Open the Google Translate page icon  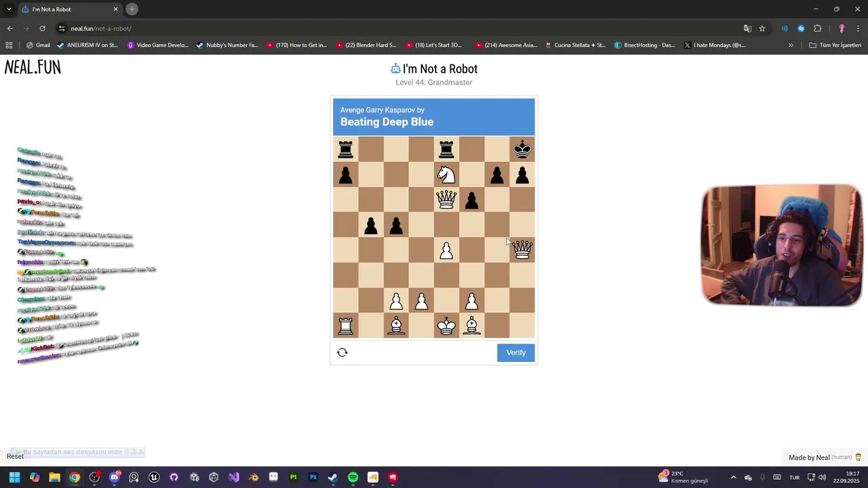coord(747,28)
